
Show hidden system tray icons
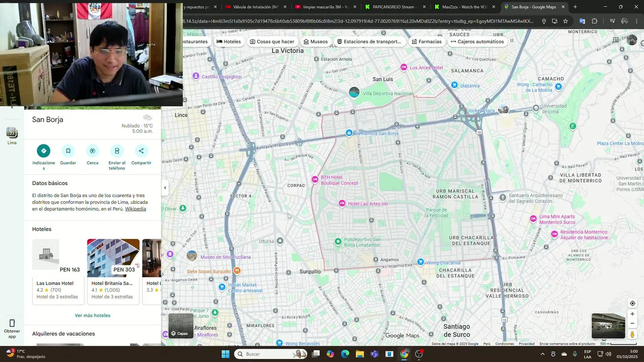542,354
